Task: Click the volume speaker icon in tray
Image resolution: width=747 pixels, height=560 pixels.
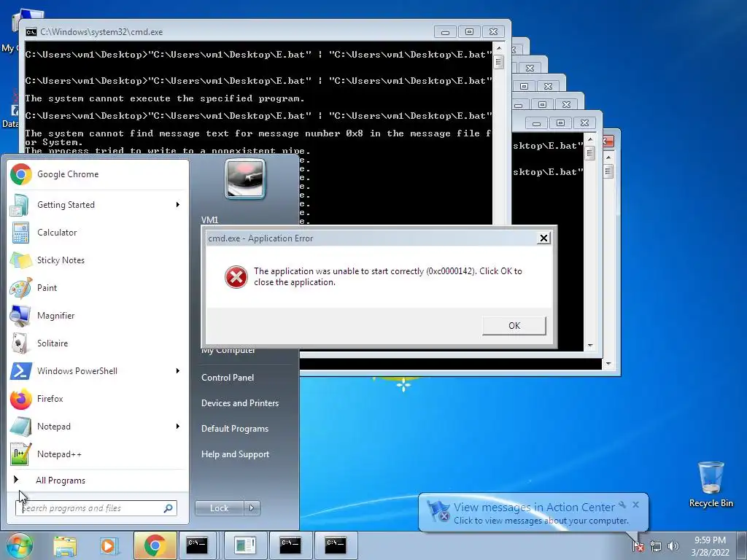Action: tap(673, 546)
